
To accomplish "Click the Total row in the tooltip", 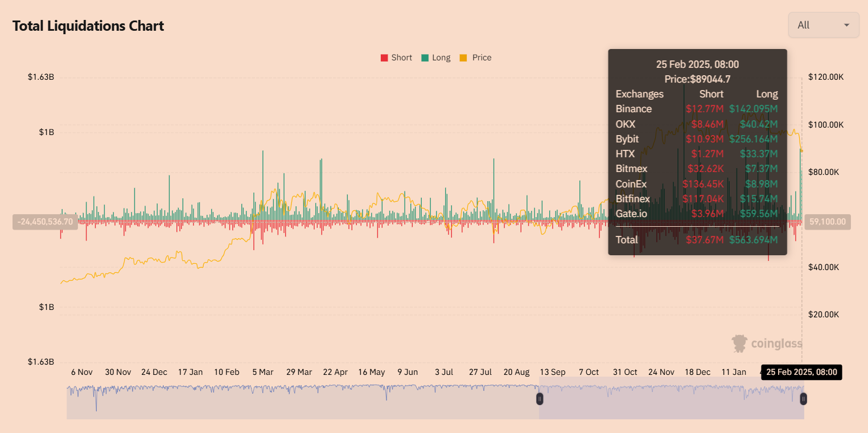I will tap(697, 240).
